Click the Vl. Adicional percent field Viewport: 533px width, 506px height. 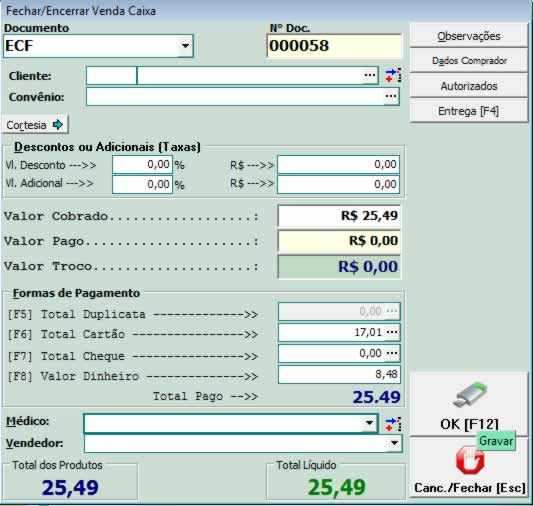coord(142,184)
